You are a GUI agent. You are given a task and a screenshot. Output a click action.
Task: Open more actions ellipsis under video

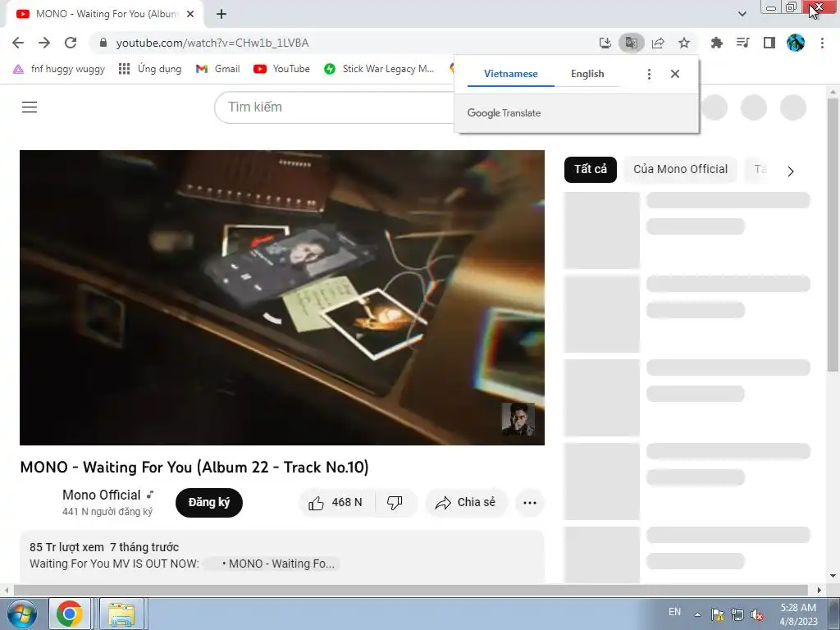(530, 503)
